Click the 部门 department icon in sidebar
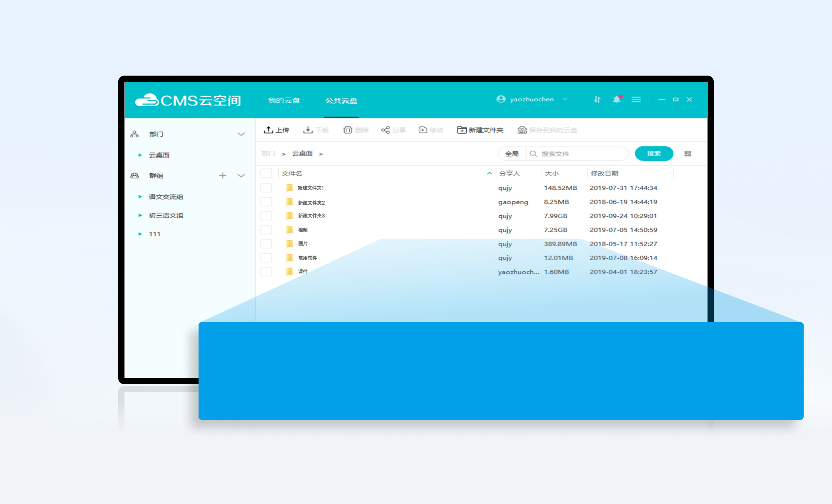Screen dimensions: 832x504 point(134,134)
